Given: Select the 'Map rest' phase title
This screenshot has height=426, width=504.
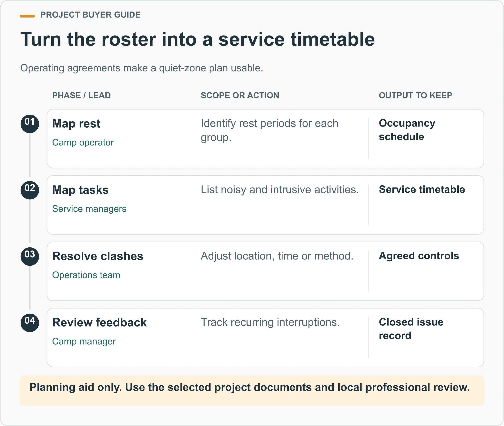Looking at the screenshot, I should (76, 124).
